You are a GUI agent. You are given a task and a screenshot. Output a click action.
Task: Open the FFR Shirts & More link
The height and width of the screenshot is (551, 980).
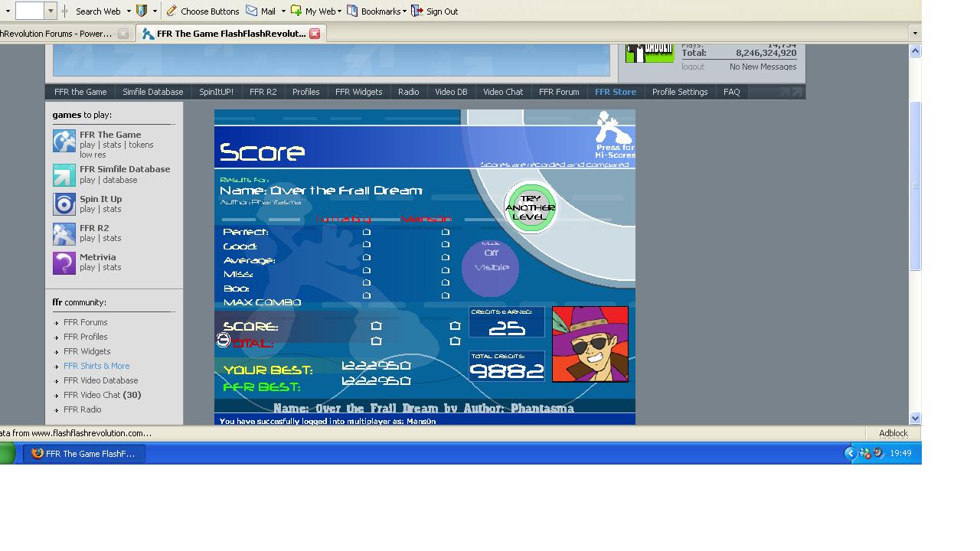click(96, 366)
